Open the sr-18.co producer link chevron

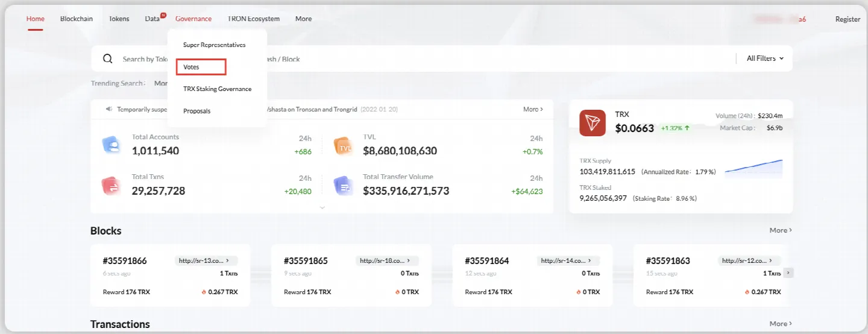pos(408,260)
